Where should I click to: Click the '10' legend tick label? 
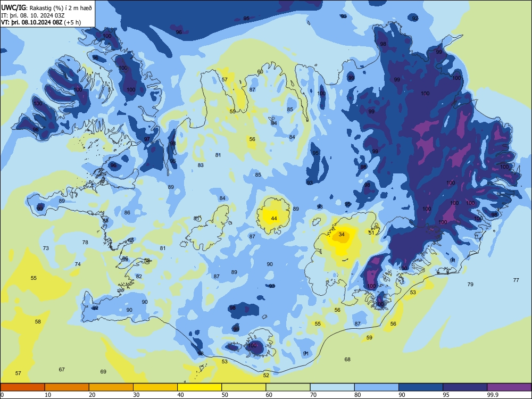click(48, 395)
